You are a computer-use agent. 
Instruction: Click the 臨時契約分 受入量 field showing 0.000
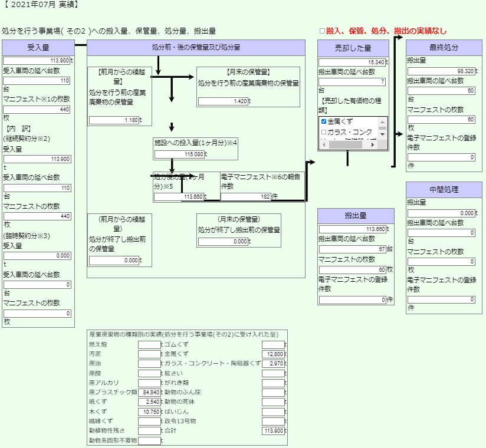[x=37, y=256]
